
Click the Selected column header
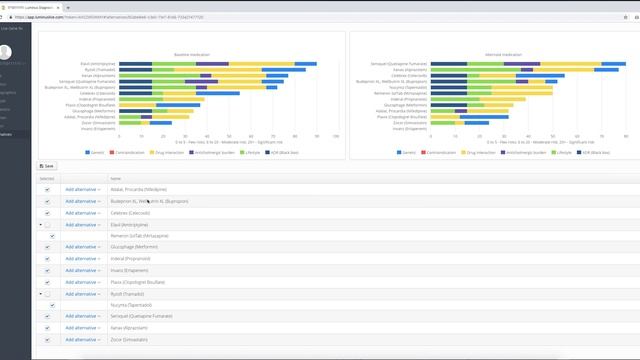coord(47,179)
